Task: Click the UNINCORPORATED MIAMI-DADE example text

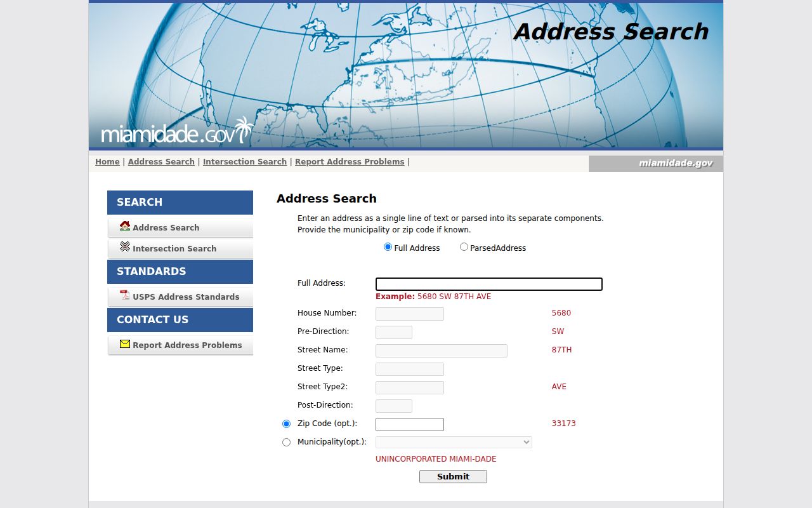Action: (436, 459)
